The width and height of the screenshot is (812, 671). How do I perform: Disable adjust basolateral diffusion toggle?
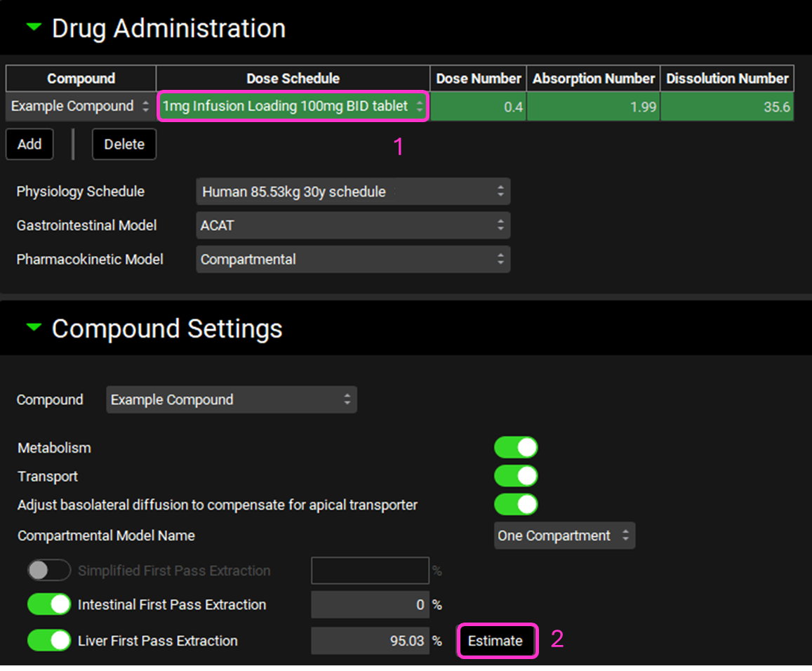(516, 504)
